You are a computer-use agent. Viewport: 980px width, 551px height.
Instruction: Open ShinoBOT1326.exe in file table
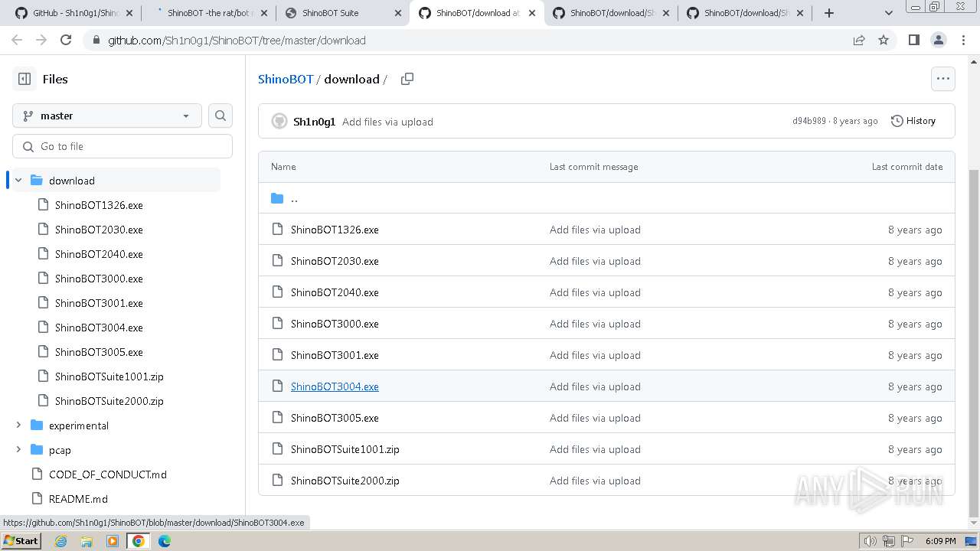(335, 230)
